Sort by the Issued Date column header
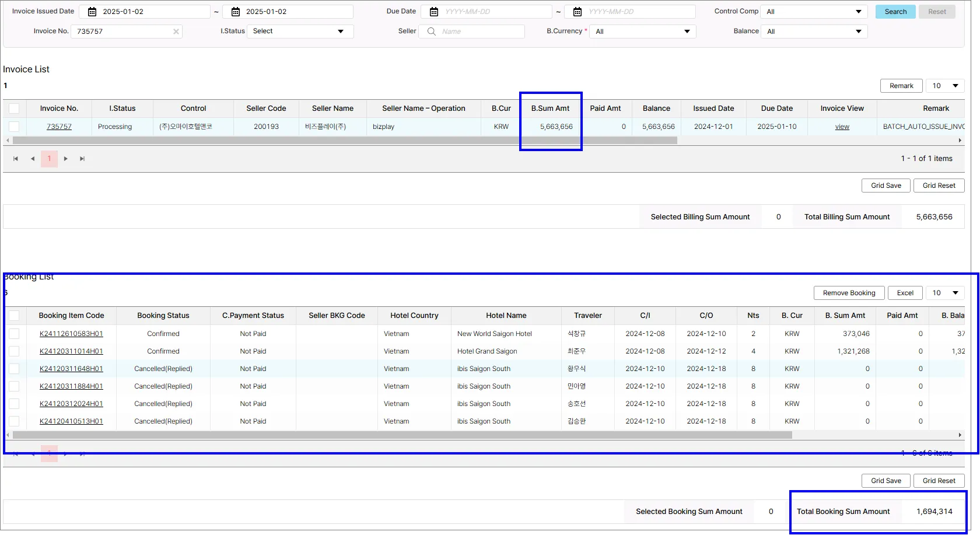The height and width of the screenshot is (535, 980). click(713, 109)
